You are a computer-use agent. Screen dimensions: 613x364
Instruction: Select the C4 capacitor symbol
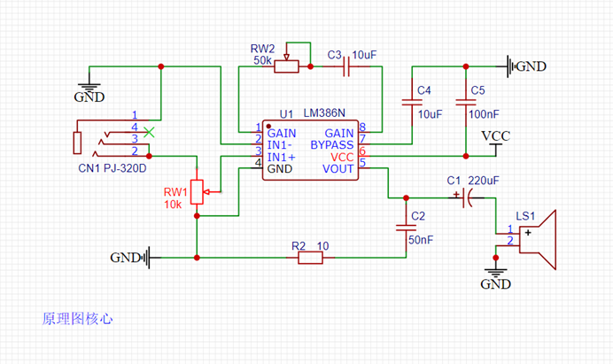coord(412,103)
